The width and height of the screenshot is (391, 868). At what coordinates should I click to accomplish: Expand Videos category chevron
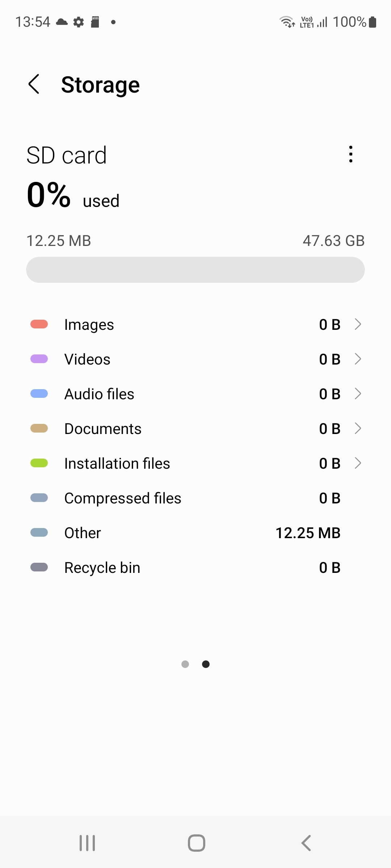point(358,359)
